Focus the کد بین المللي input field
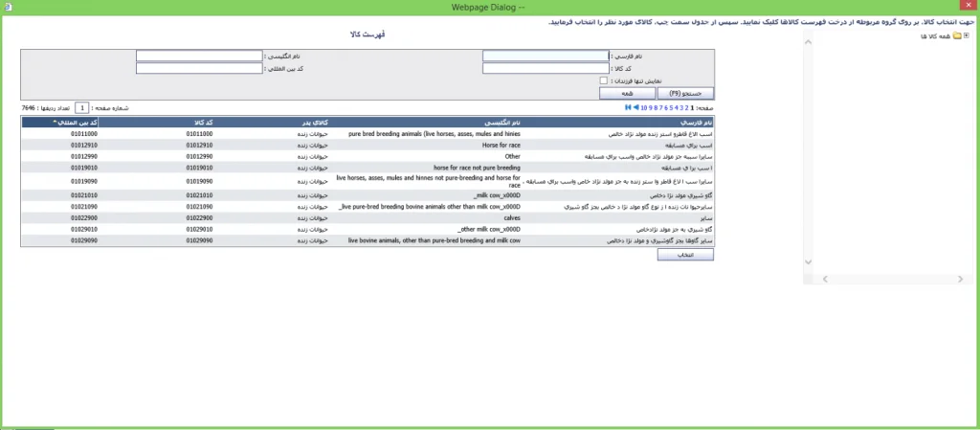This screenshot has width=980, height=430. tap(199, 68)
